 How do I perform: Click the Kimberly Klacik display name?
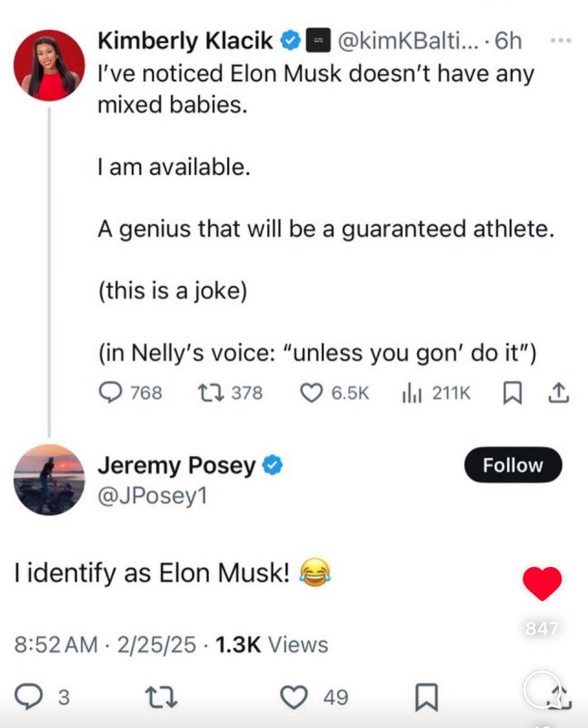(x=185, y=41)
